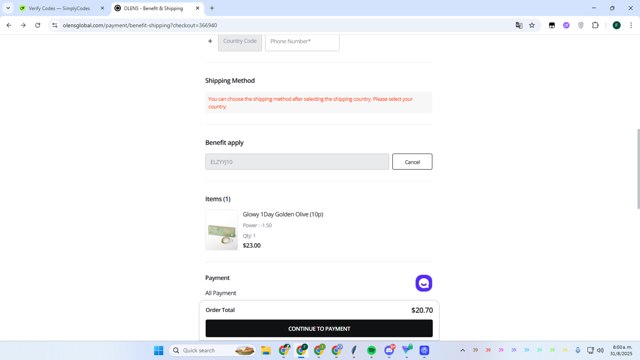Click the Quick search box on taskbar

point(212,350)
